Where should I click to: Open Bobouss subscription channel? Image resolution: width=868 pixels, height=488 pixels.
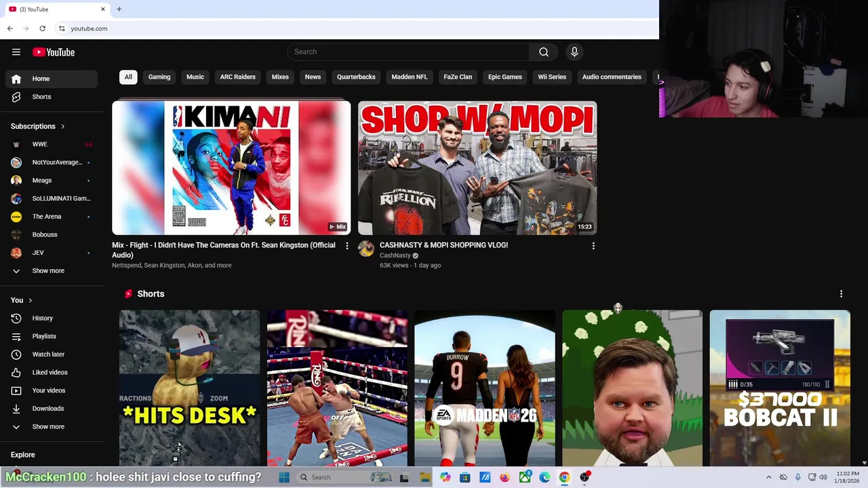click(52, 235)
